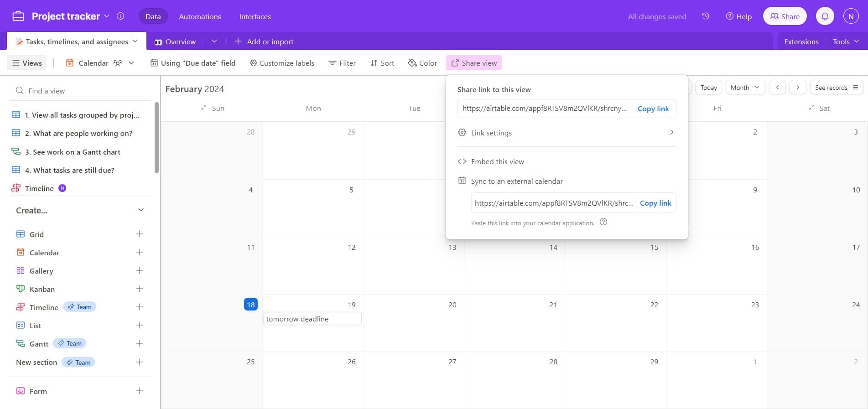The image size is (868, 409).
Task: Click the plus icon beside Calendar view type
Action: 140,252
